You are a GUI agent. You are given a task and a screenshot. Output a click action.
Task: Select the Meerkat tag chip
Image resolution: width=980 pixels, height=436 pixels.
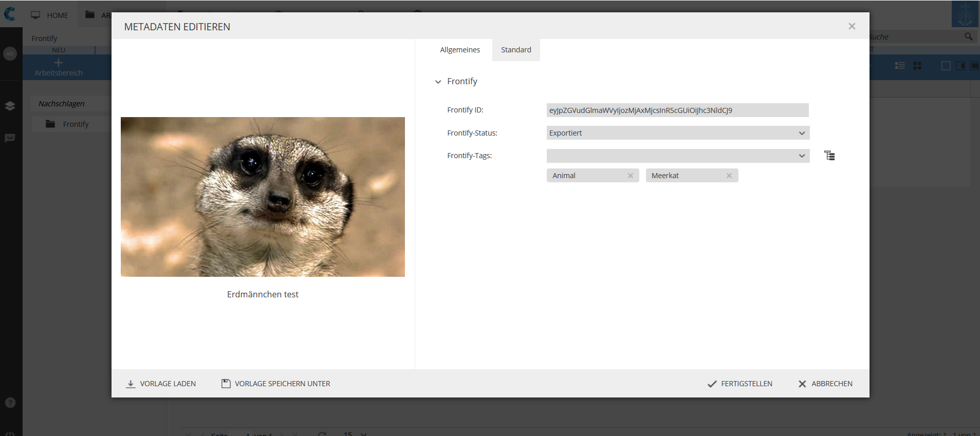coord(692,176)
